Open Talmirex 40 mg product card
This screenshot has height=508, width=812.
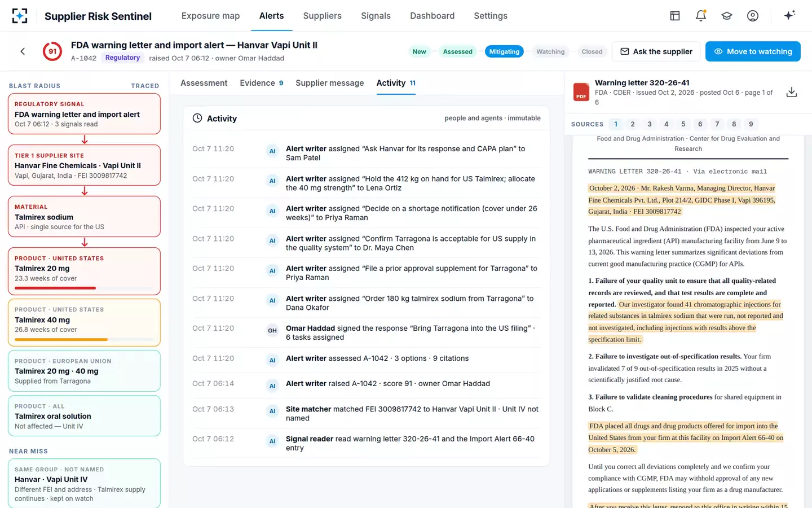tap(84, 322)
